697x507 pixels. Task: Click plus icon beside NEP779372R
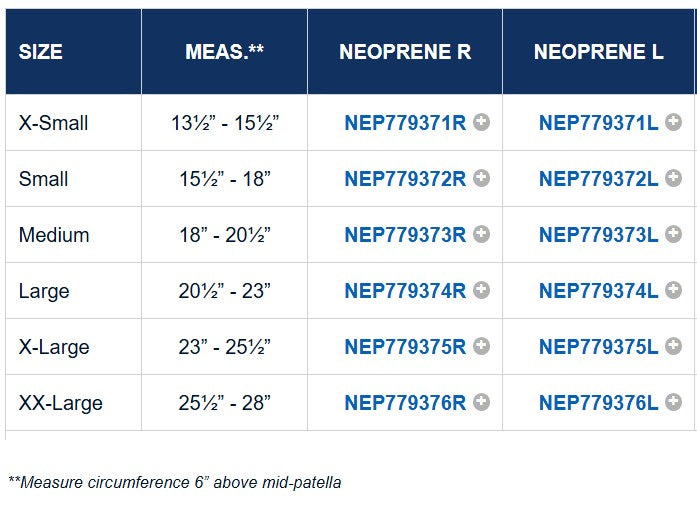[x=481, y=178]
